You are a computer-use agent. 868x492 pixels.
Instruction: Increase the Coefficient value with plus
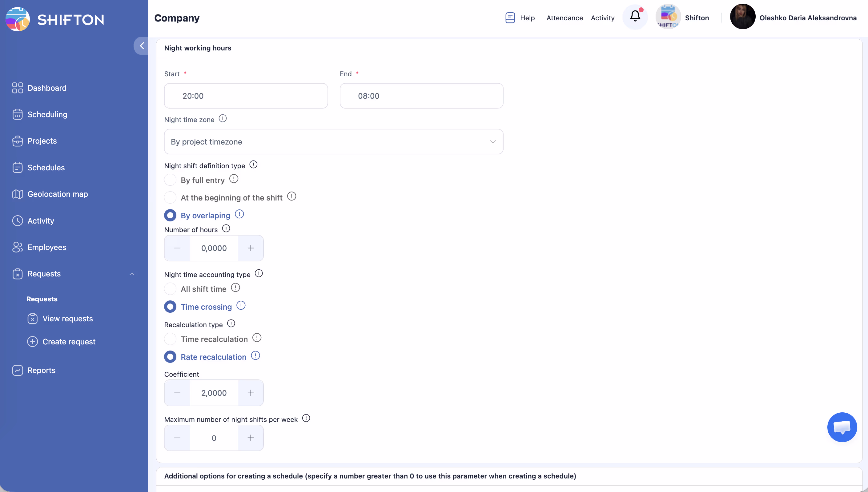251,393
